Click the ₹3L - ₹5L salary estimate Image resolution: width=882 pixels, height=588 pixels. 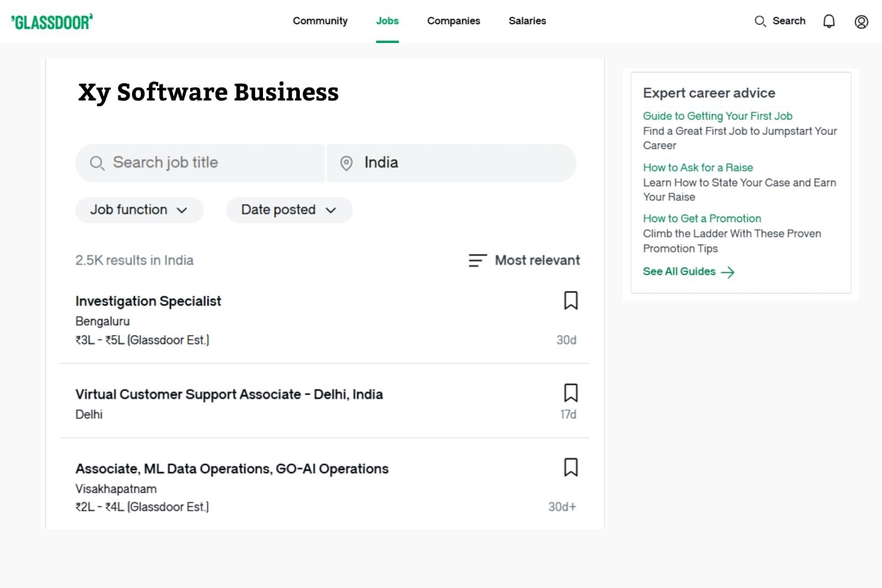[142, 340]
